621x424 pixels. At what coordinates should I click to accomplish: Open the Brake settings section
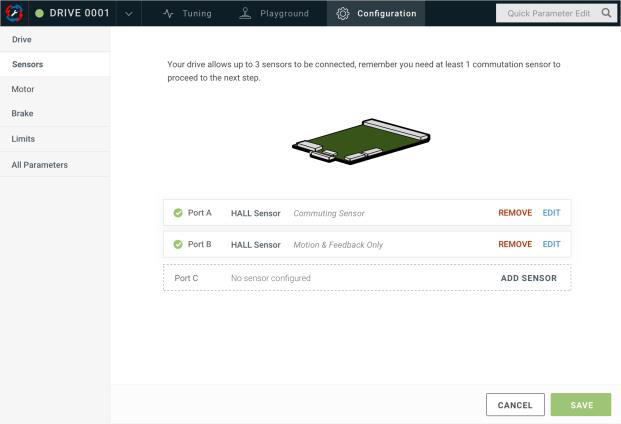pyautogui.click(x=22, y=114)
